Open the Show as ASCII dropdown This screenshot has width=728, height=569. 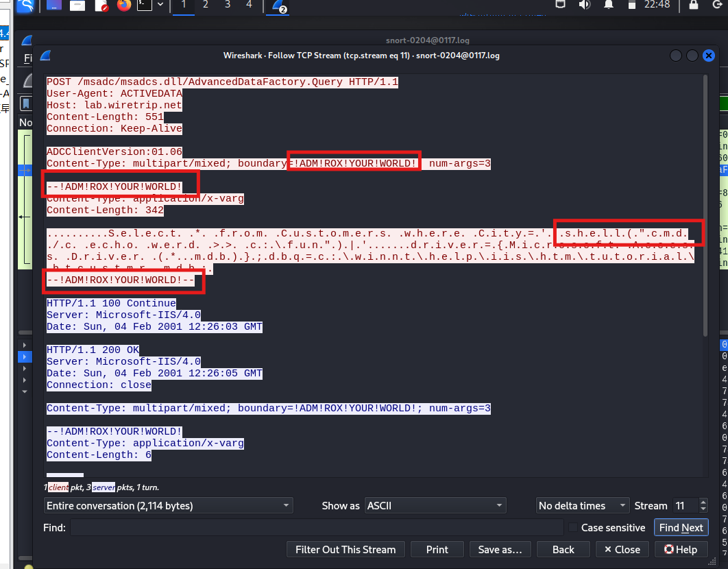435,505
